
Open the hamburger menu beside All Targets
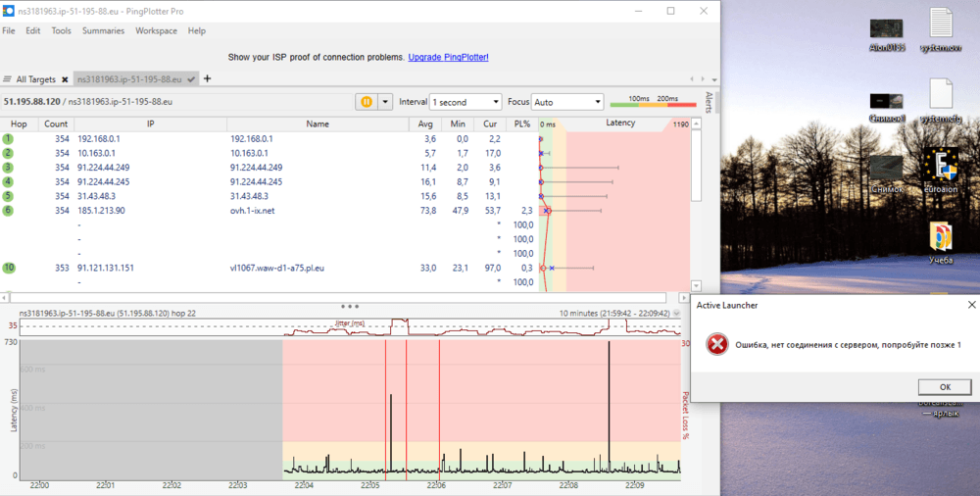coord(8,78)
